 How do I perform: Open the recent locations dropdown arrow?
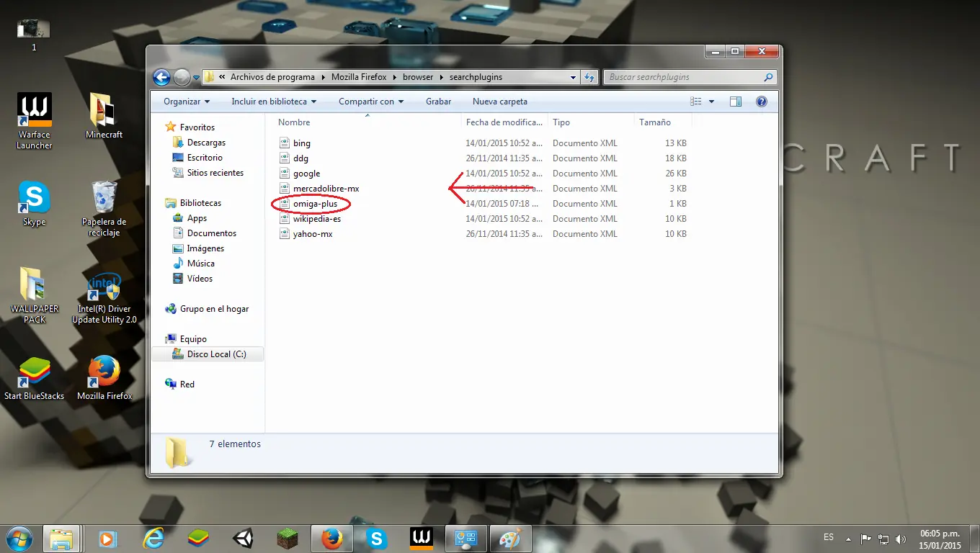point(196,78)
